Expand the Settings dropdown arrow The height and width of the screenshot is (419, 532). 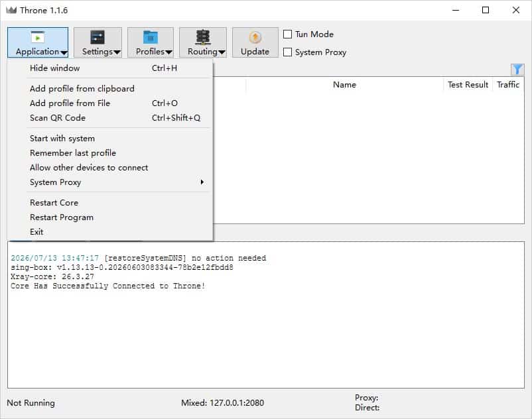point(117,52)
